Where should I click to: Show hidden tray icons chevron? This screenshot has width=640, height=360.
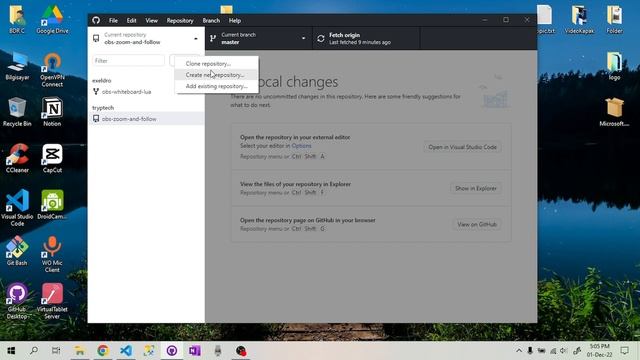pos(519,351)
